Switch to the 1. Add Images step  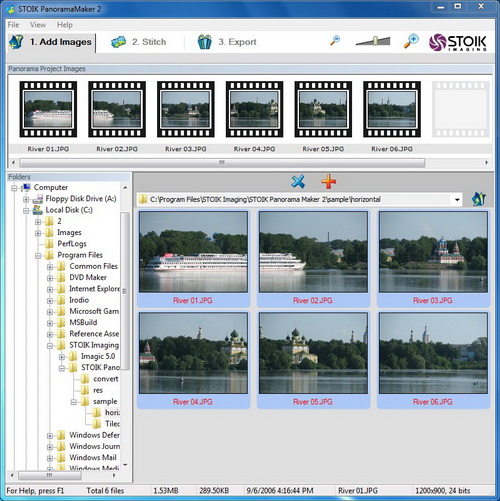tap(51, 42)
